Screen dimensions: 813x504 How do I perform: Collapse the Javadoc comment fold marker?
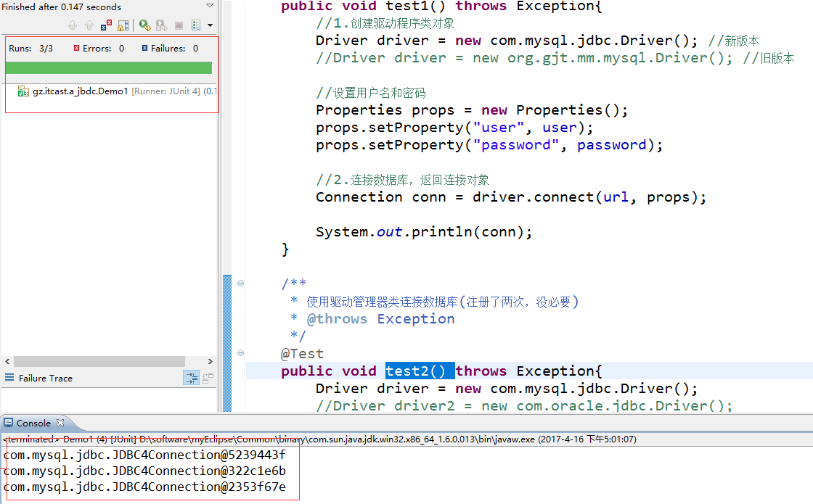(240, 283)
